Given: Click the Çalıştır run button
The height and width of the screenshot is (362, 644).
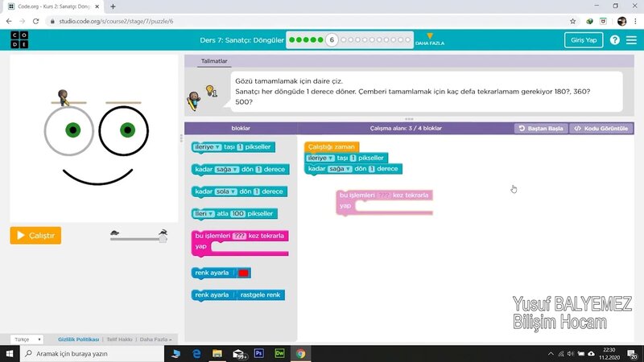Looking at the screenshot, I should coord(35,235).
